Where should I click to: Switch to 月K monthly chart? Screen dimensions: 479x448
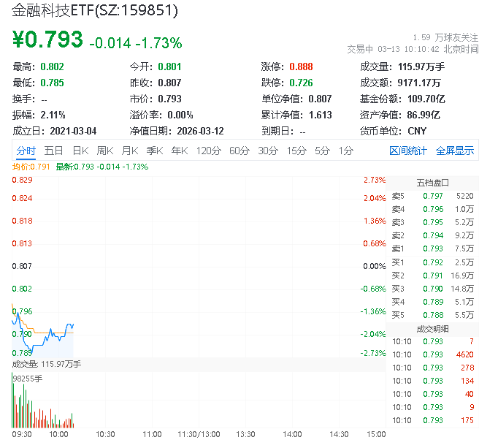click(130, 151)
